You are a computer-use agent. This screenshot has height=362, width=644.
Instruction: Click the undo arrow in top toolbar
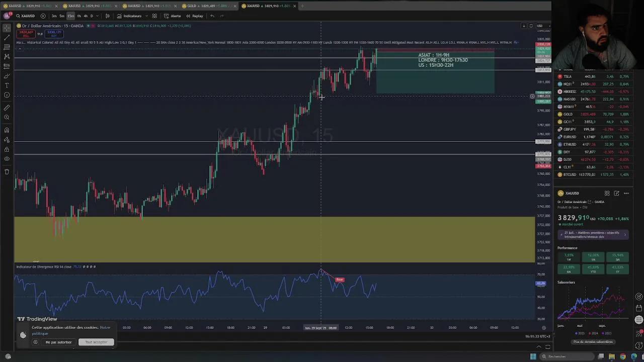tap(212, 16)
